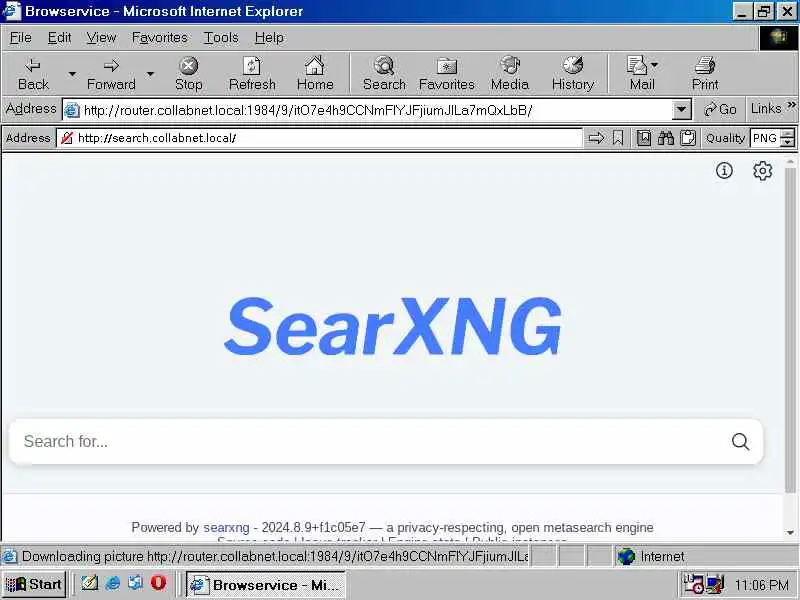Click the vertical scrollbar thumb
The width and height of the screenshot is (800, 600).
790,330
